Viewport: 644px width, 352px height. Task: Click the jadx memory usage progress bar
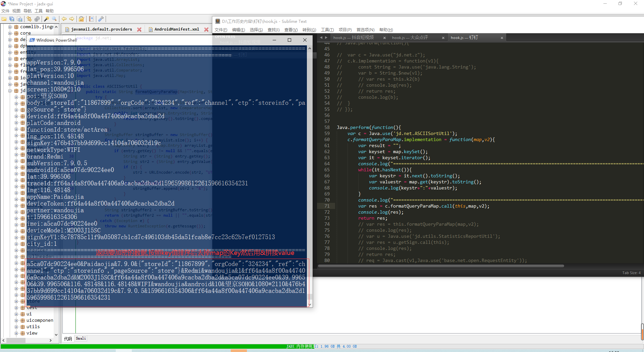point(321,346)
